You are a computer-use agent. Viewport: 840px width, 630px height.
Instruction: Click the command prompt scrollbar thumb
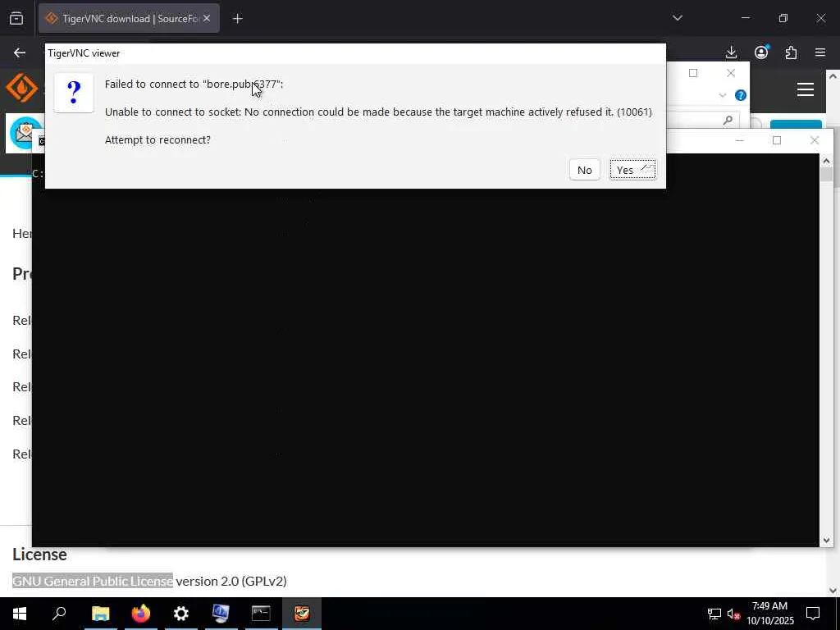[826, 175]
